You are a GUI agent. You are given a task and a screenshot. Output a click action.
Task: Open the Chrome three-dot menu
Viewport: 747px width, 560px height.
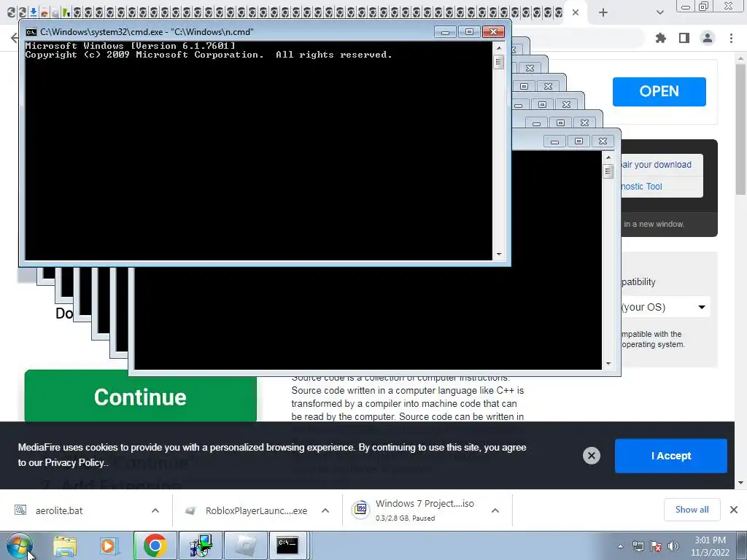[x=731, y=38]
